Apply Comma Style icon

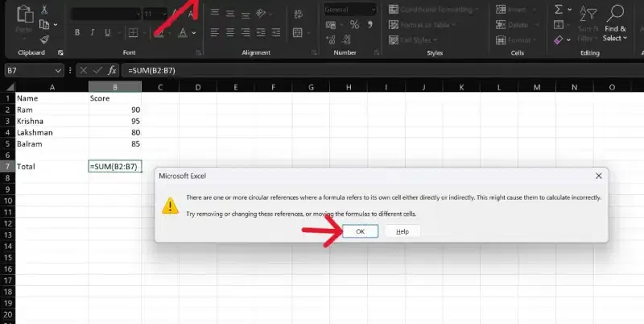point(370,25)
